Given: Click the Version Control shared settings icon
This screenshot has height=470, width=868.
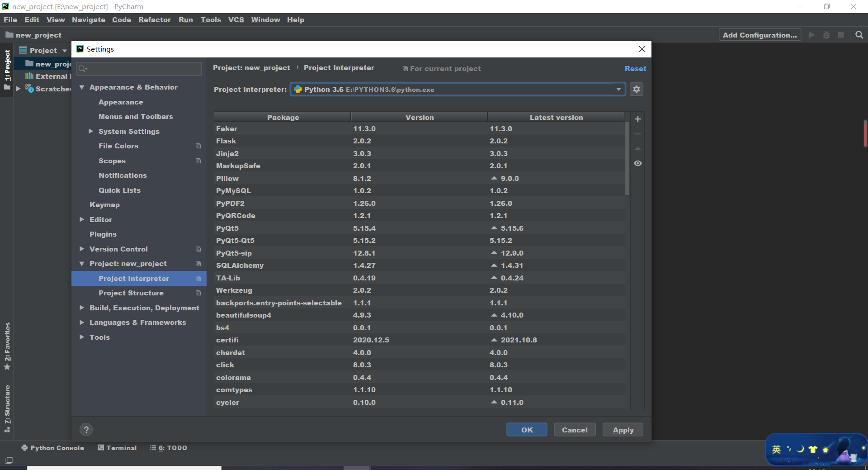Looking at the screenshot, I should click(198, 249).
